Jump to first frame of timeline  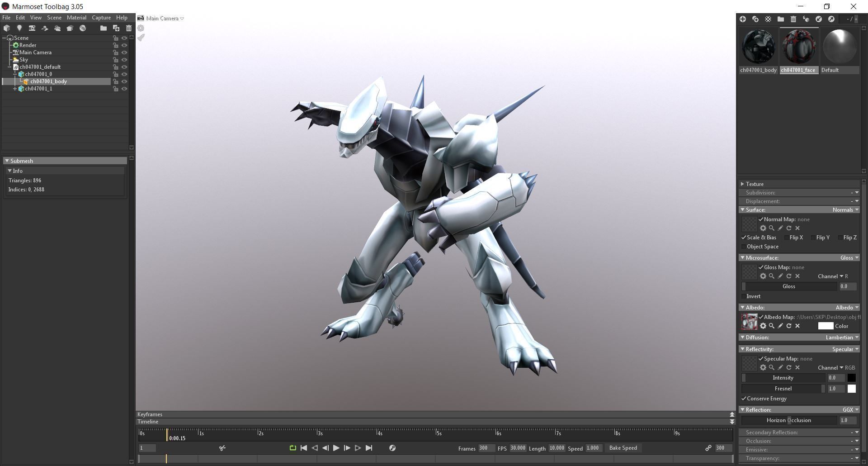[x=304, y=448]
